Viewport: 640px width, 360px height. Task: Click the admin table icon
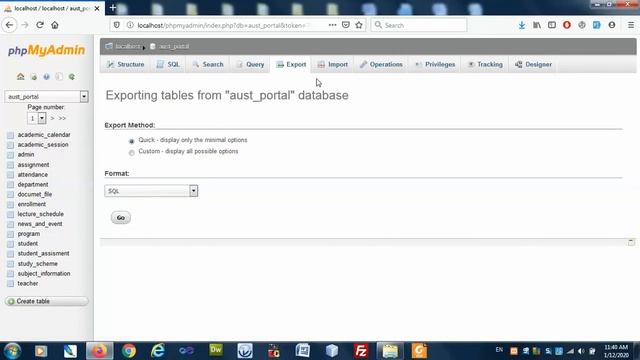tap(11, 155)
